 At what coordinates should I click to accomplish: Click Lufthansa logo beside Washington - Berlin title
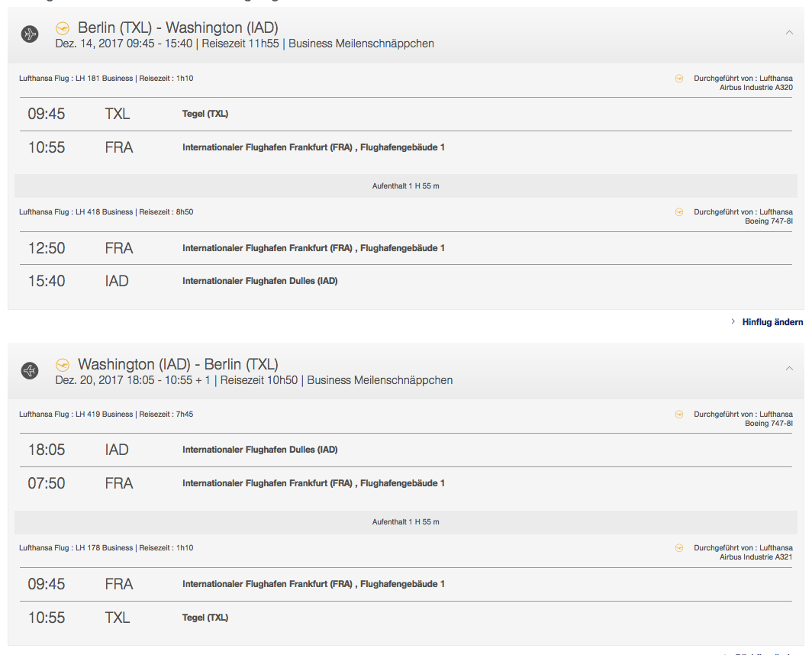pyautogui.click(x=63, y=364)
